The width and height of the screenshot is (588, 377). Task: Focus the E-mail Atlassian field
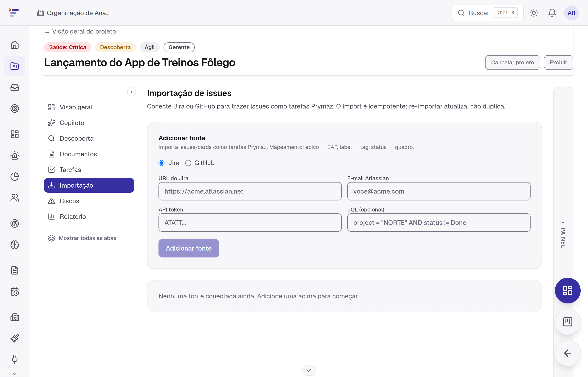pyautogui.click(x=439, y=191)
